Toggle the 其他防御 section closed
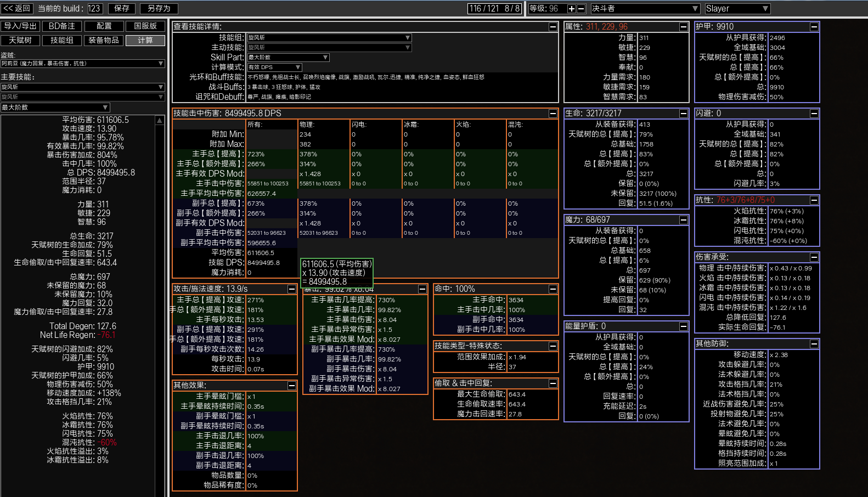Viewport: 868px width, 497px height. [x=814, y=344]
